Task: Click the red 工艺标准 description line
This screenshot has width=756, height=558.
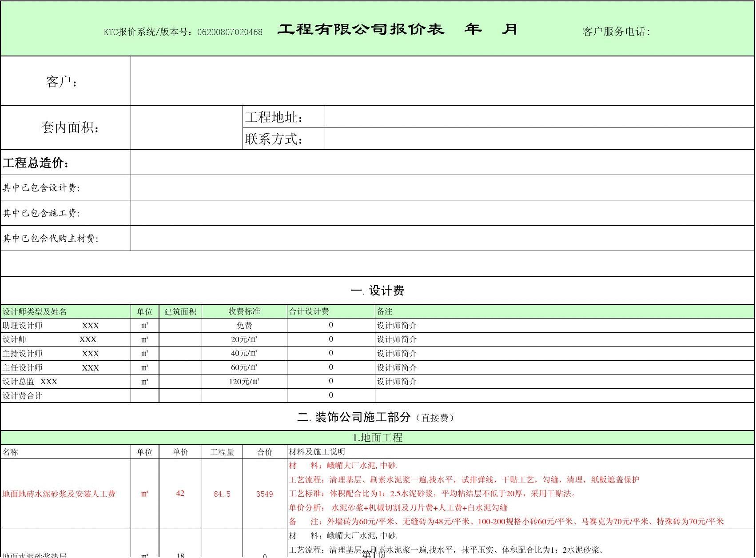Action: pos(433,493)
